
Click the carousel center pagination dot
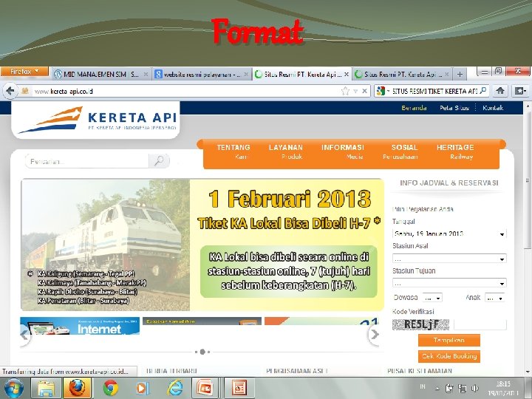pos(202,352)
